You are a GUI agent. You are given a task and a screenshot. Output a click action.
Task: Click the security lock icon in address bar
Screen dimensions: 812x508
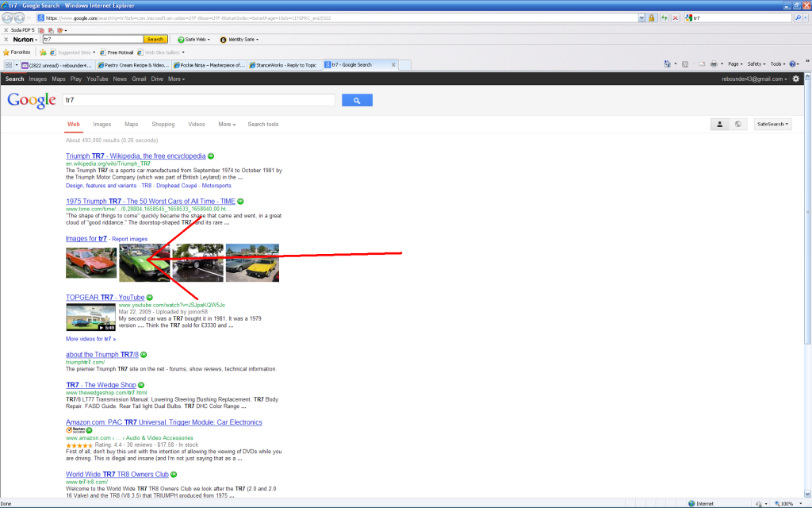coord(652,17)
